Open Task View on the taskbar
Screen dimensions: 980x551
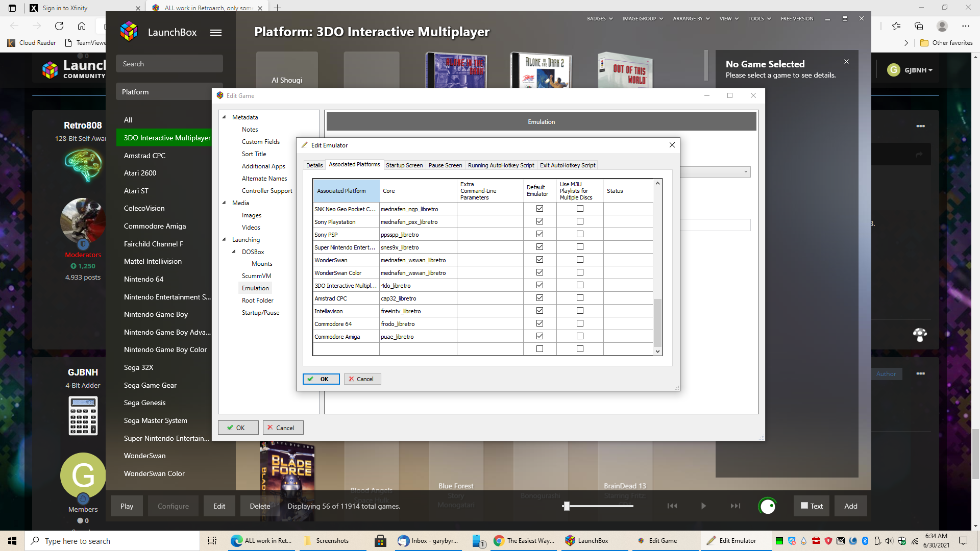point(212,541)
